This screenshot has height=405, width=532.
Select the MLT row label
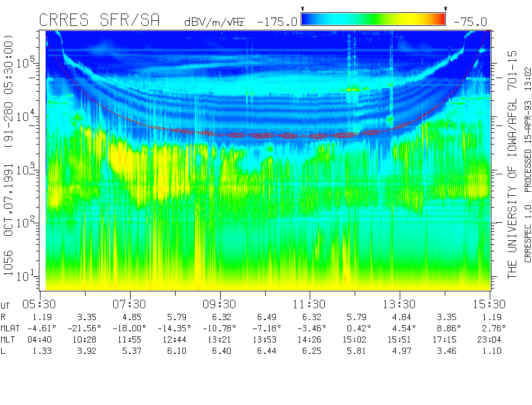[8, 339]
